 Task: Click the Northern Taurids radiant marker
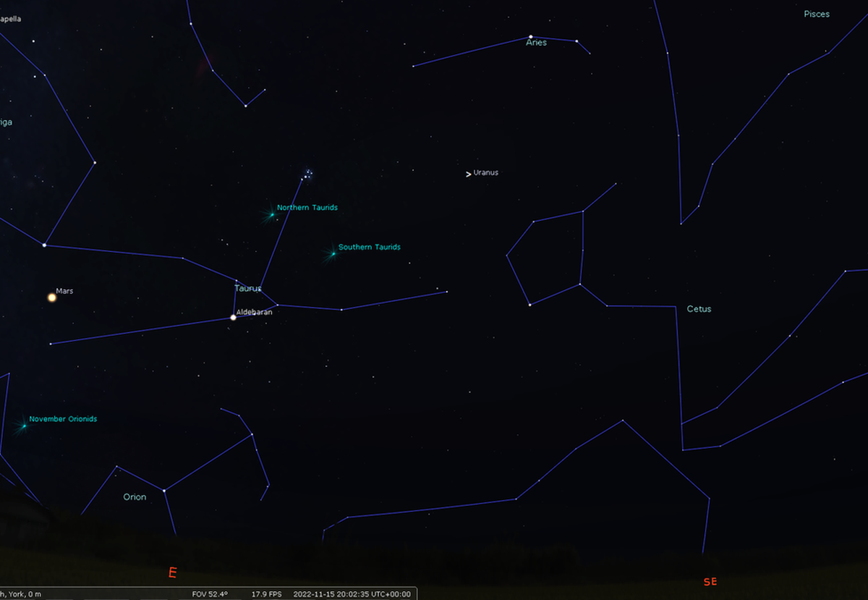click(x=272, y=214)
